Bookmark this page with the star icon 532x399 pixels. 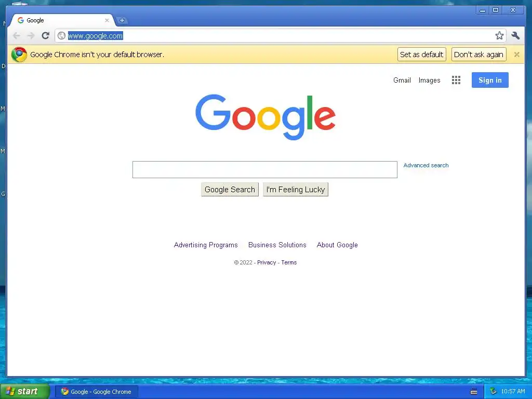click(x=499, y=36)
